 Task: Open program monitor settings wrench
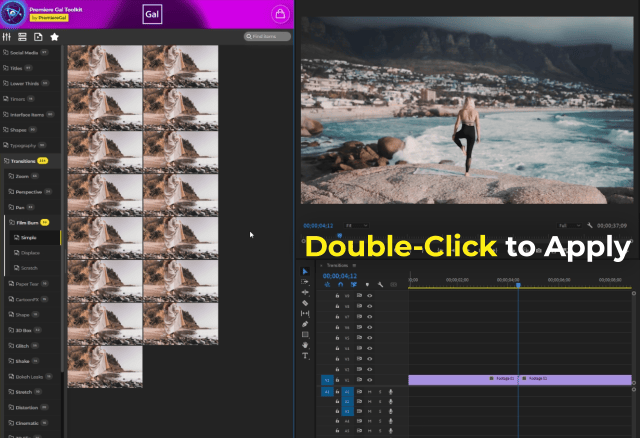click(589, 225)
